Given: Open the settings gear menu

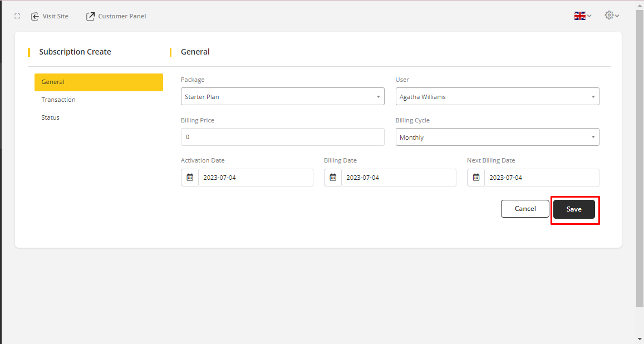Looking at the screenshot, I should (x=609, y=16).
